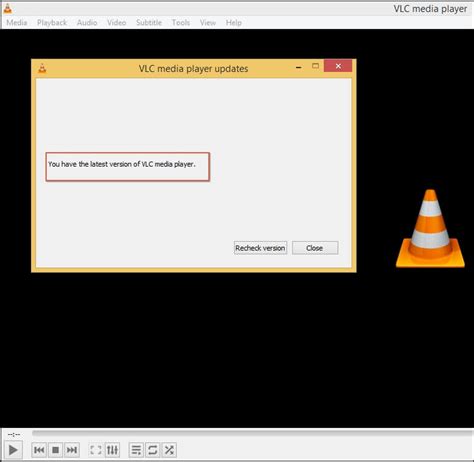The image size is (474, 462).
Task: Open the View menu
Action: coord(208,23)
